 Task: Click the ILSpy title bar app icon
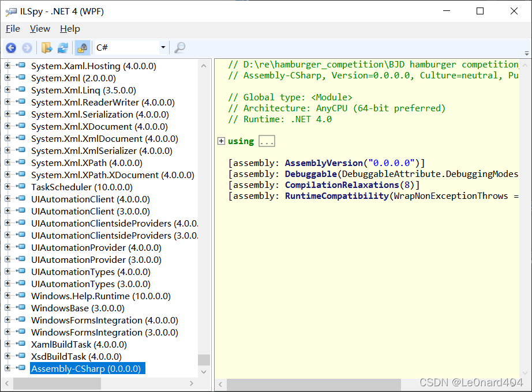[x=11, y=12]
